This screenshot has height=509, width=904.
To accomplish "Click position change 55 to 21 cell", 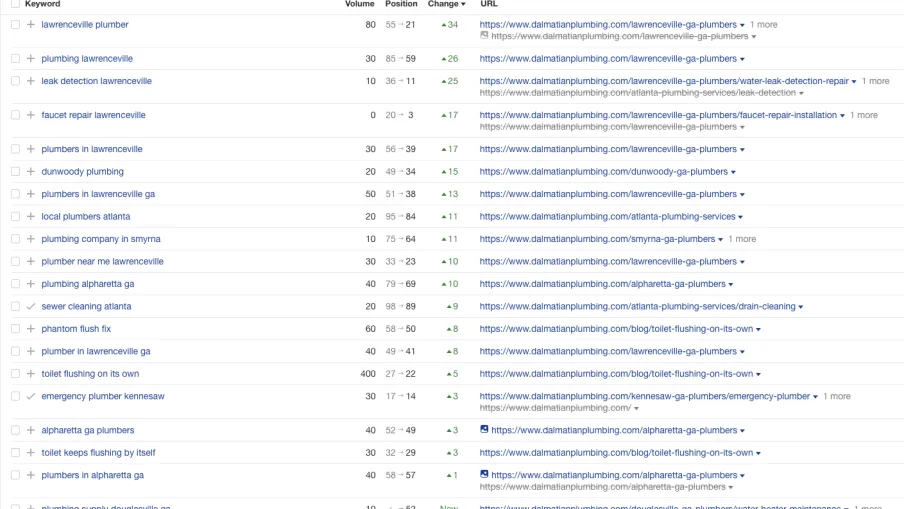I will click(x=400, y=25).
